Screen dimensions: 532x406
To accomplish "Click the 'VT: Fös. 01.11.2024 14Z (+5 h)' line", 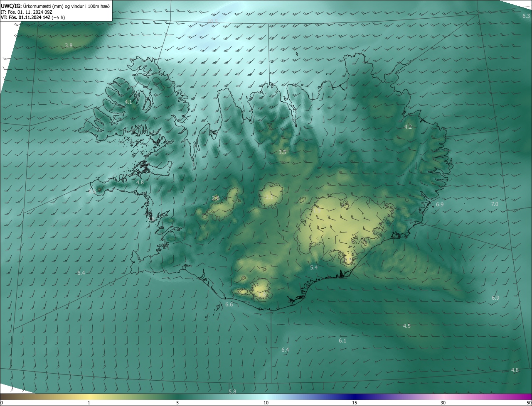I will [x=33, y=17].
